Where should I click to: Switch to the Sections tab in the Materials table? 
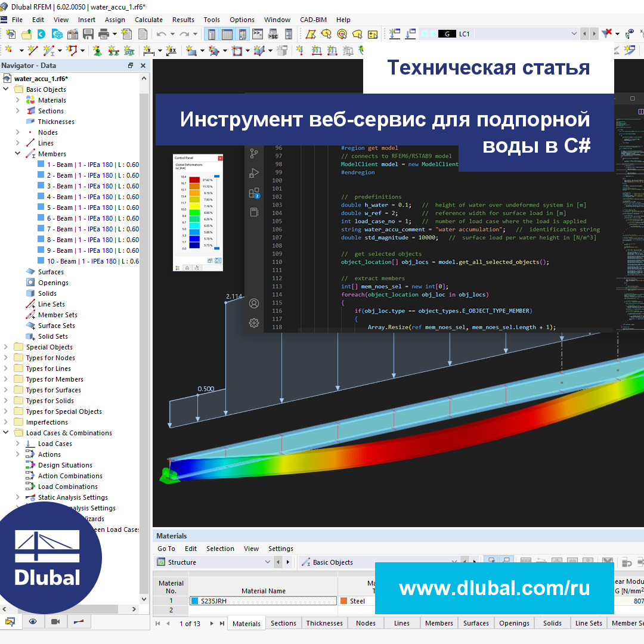(x=283, y=623)
